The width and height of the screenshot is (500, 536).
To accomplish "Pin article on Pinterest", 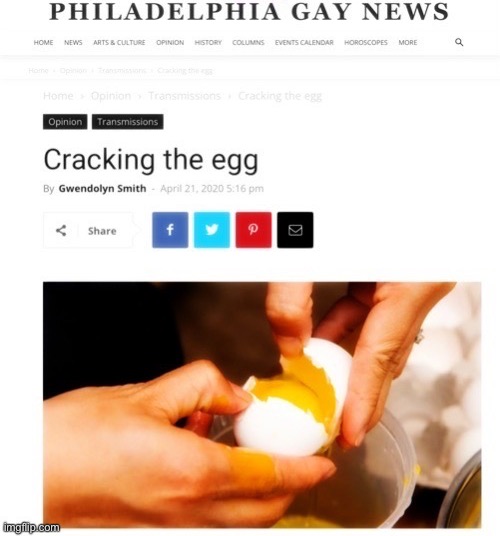I will (x=254, y=230).
